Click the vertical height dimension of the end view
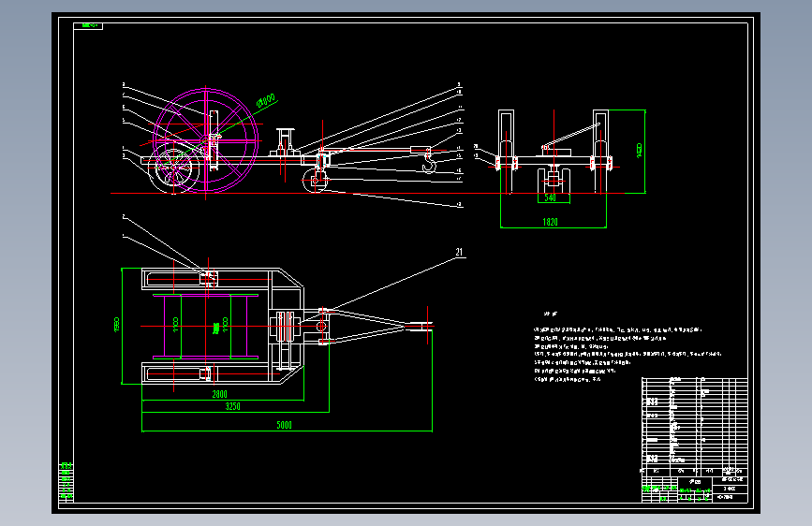 click(x=639, y=151)
